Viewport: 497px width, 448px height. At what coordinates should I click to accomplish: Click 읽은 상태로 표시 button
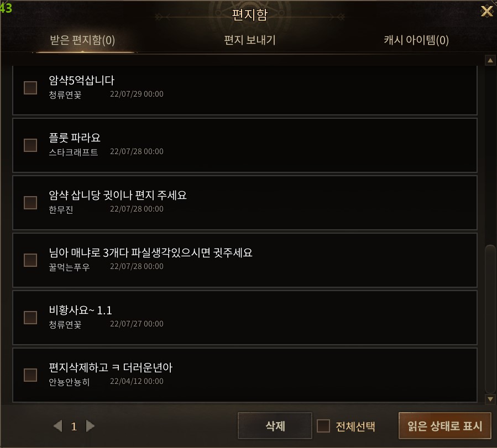[444, 425]
